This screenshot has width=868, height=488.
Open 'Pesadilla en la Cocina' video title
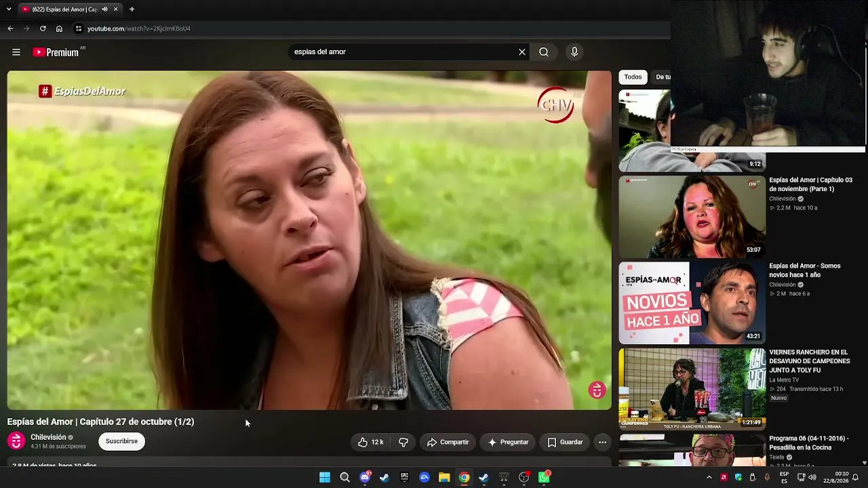coord(809,443)
